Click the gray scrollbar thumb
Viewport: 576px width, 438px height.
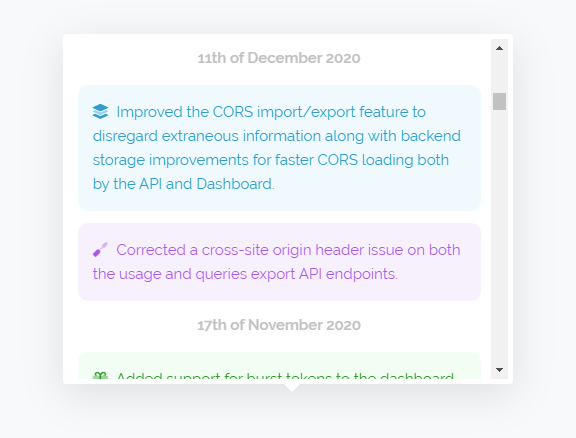[499, 101]
